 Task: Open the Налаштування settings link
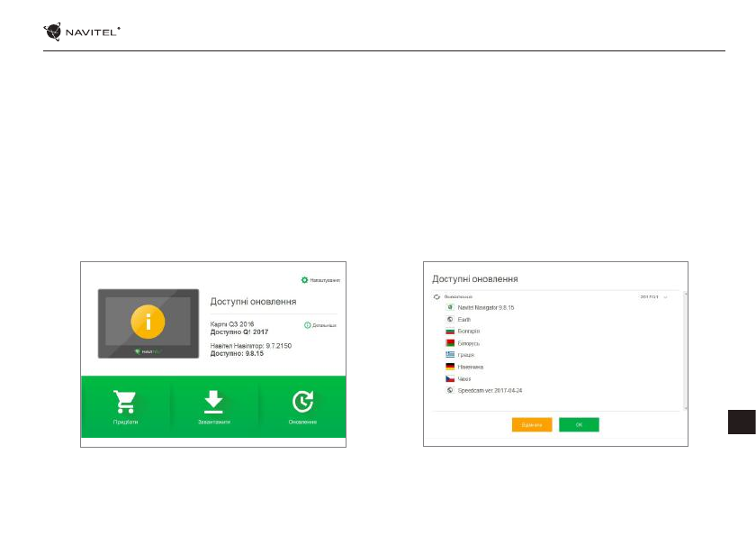coord(325,280)
